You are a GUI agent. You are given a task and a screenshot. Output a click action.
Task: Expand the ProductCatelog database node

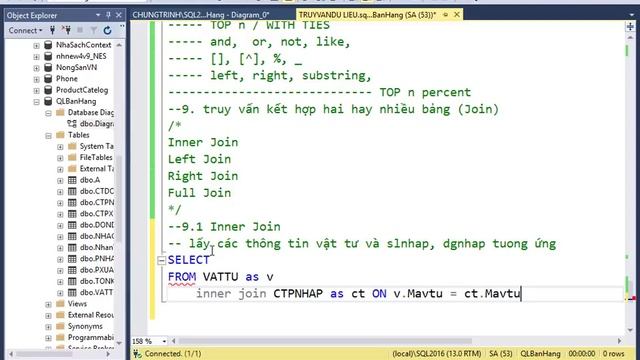(x=36, y=91)
